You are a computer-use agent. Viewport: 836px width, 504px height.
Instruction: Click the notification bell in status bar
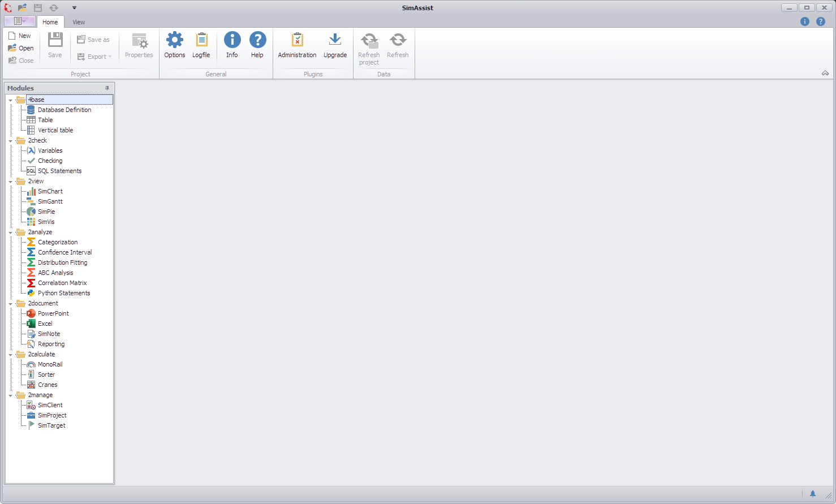click(813, 493)
